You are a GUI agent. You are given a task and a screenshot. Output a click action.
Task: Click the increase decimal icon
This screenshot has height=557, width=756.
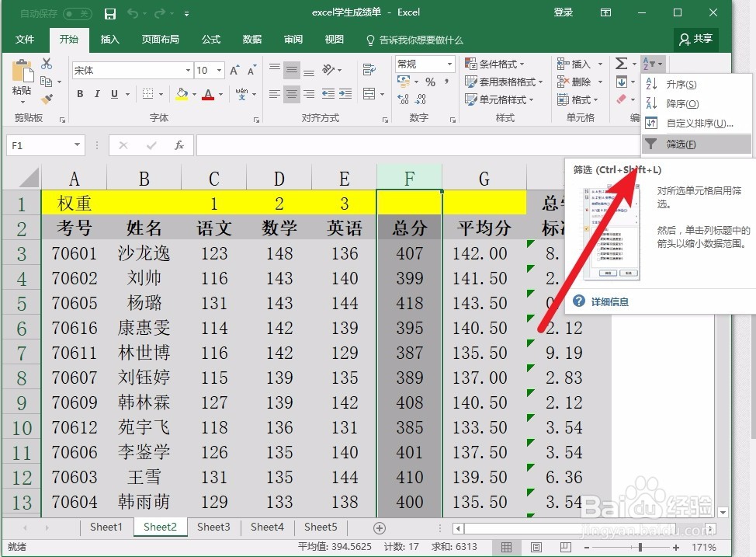(403, 99)
